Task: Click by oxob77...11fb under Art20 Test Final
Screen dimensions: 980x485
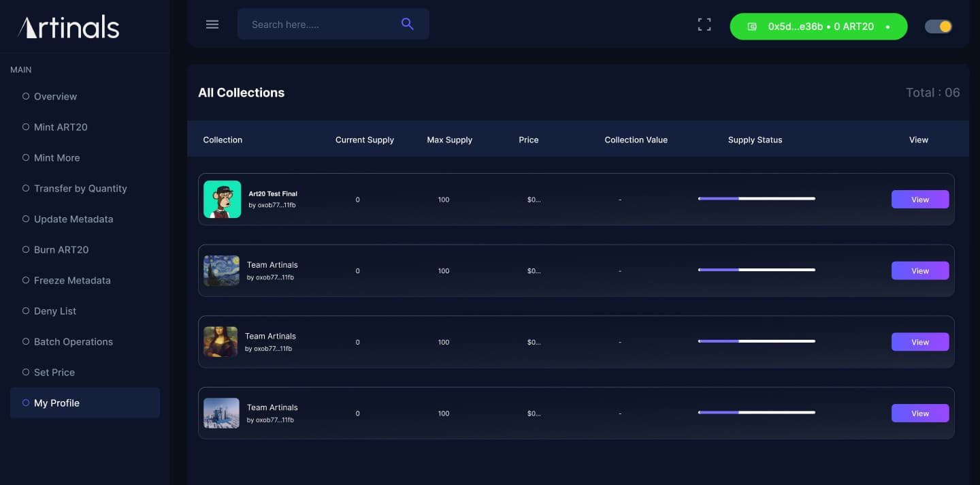Action: pos(272,205)
